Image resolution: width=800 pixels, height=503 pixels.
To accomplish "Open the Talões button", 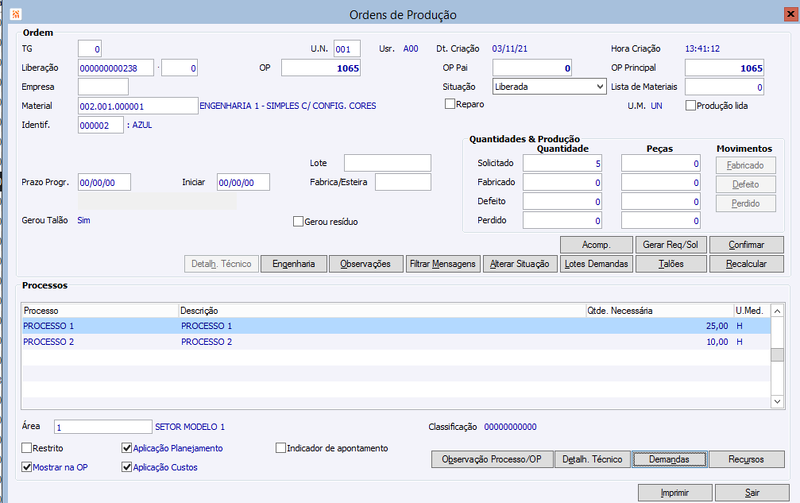I will [671, 264].
